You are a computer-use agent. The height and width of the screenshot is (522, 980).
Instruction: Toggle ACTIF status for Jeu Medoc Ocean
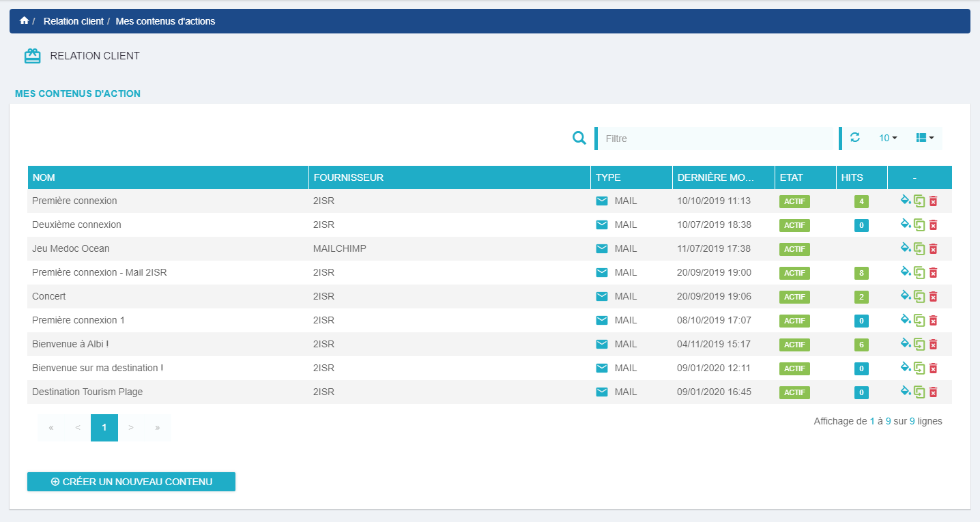coord(794,249)
